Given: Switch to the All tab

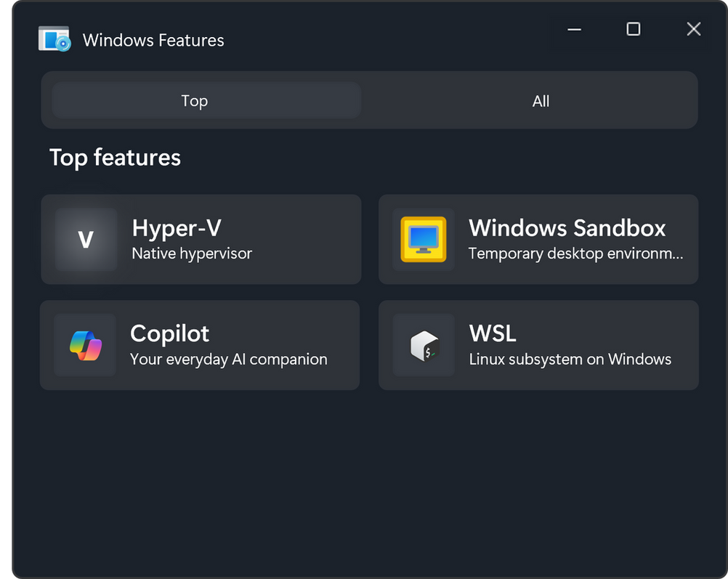Looking at the screenshot, I should (x=541, y=101).
